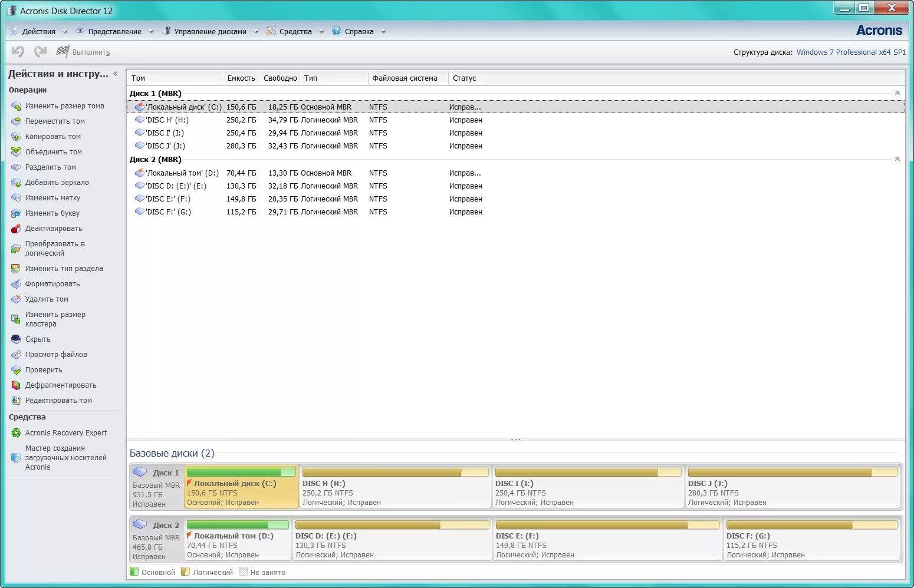Click the Проверить icon
Screen dimensions: 914x588
pyautogui.click(x=16, y=370)
